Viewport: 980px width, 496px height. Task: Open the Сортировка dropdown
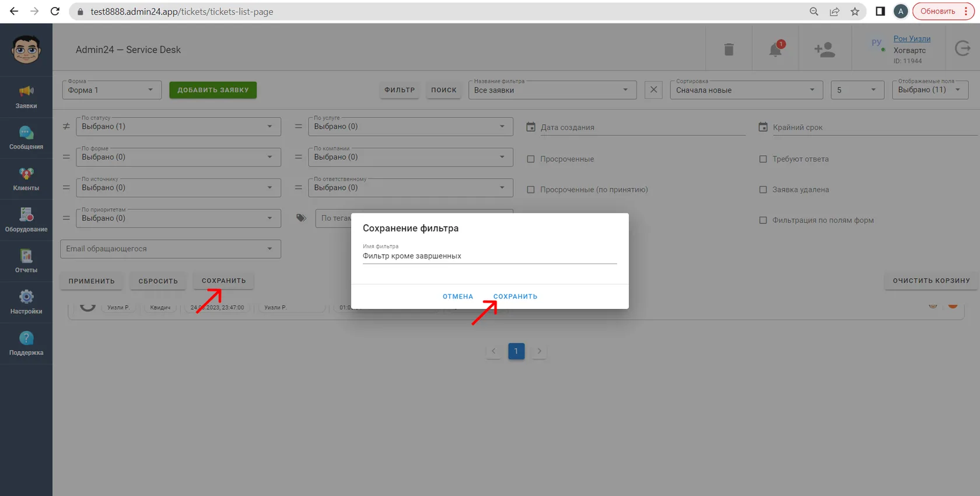746,90
